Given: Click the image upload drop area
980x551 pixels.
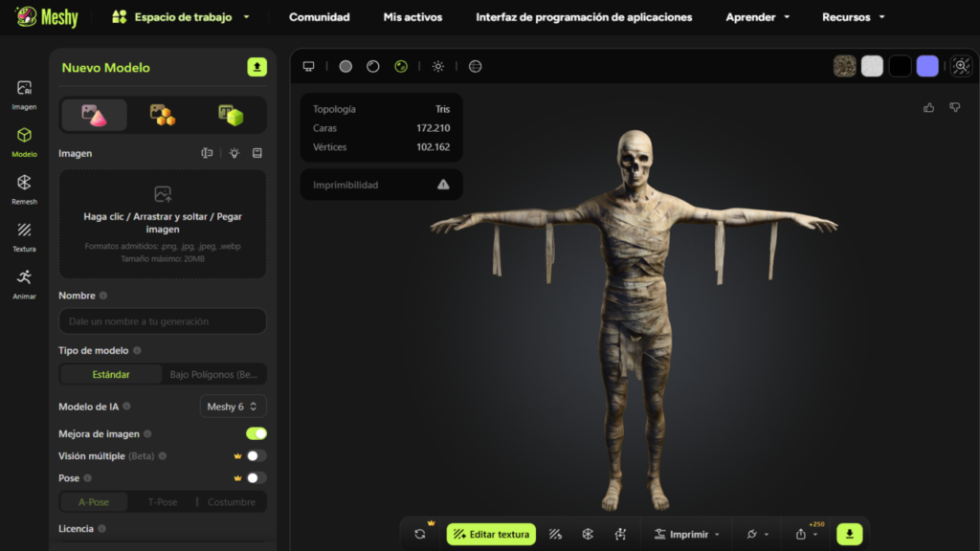Looking at the screenshot, I should click(163, 224).
